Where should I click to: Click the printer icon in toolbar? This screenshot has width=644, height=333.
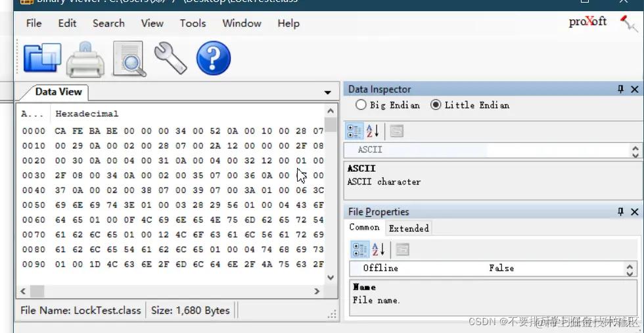point(85,59)
